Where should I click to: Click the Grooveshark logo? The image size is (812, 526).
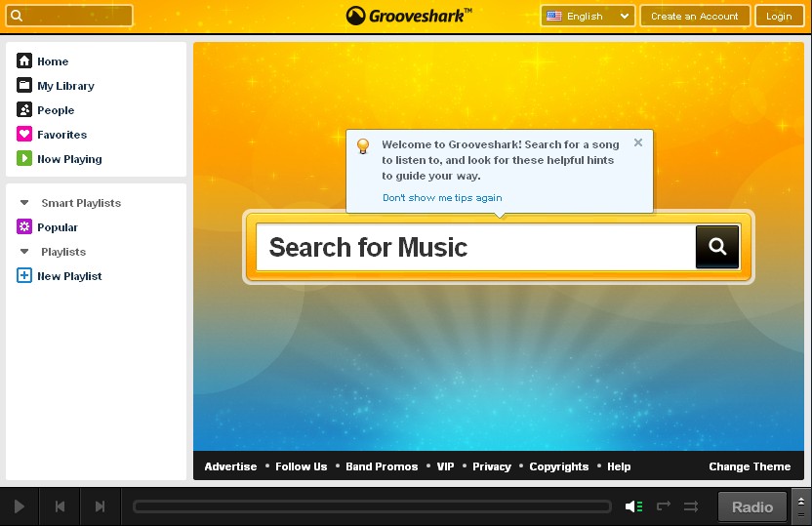[409, 16]
